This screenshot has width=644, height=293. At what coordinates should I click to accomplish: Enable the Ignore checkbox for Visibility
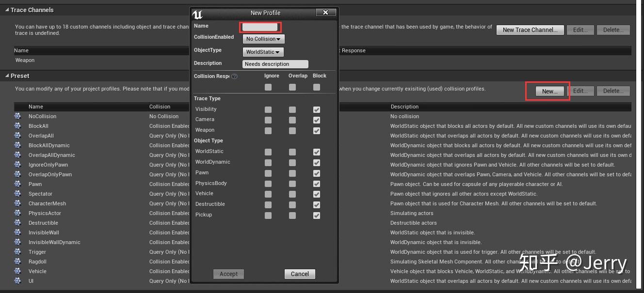click(x=268, y=109)
